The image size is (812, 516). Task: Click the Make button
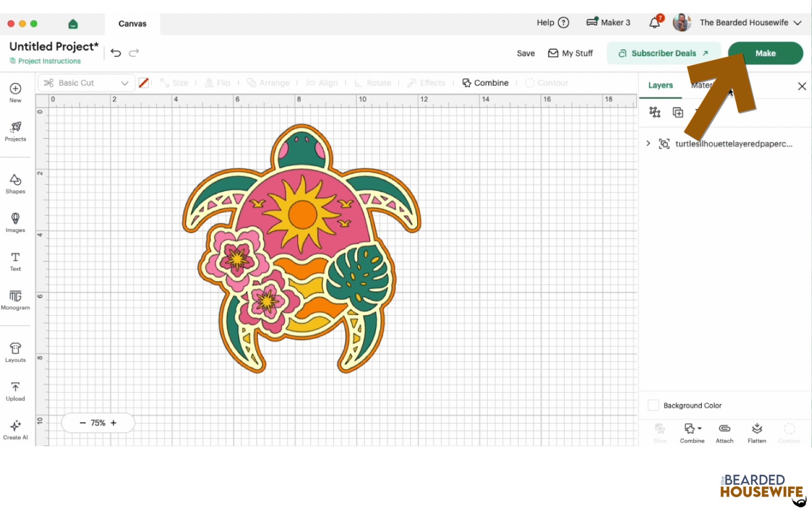[x=765, y=53]
